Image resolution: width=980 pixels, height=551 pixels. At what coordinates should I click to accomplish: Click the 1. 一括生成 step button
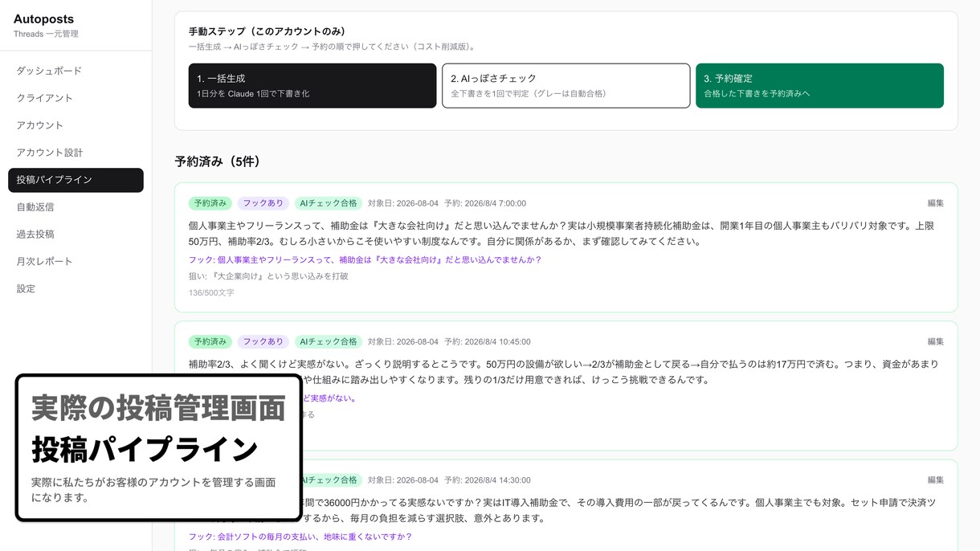pyautogui.click(x=312, y=86)
